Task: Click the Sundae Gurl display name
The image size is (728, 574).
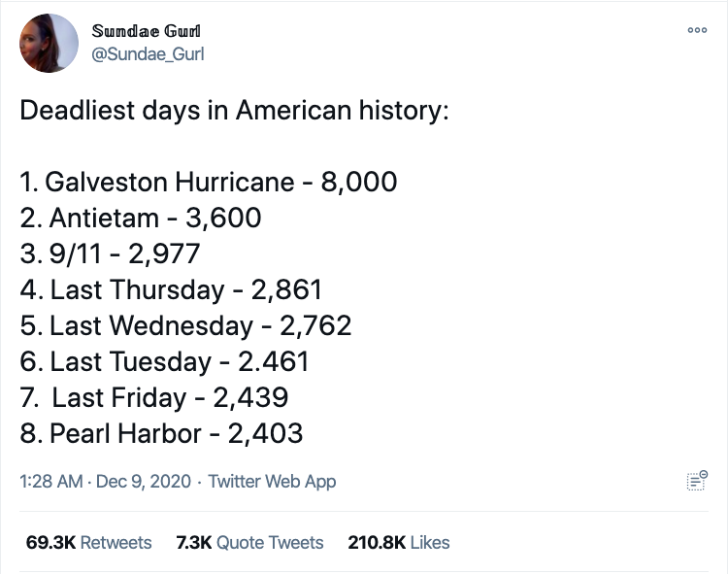Action: point(146,31)
